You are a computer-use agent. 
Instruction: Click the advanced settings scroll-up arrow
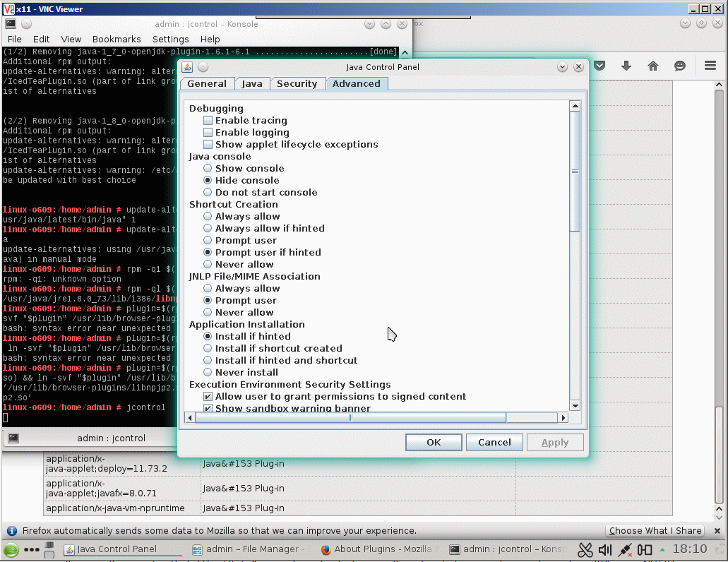[x=575, y=106]
